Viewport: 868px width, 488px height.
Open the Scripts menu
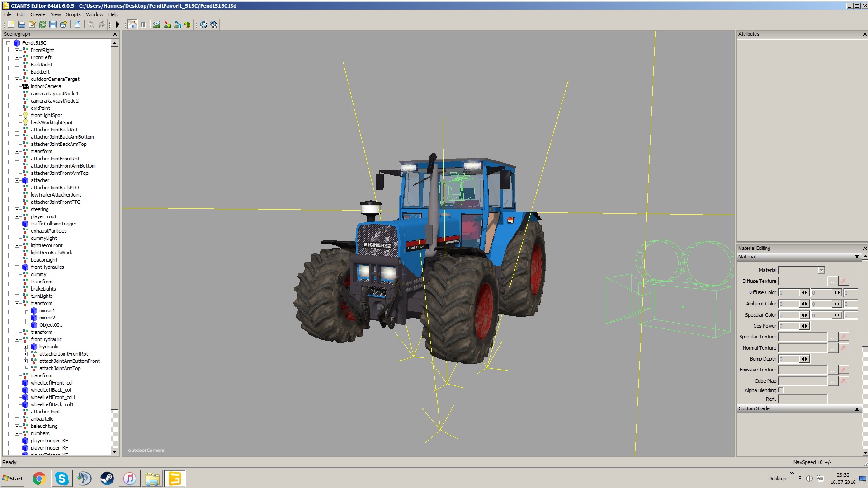pyautogui.click(x=73, y=14)
